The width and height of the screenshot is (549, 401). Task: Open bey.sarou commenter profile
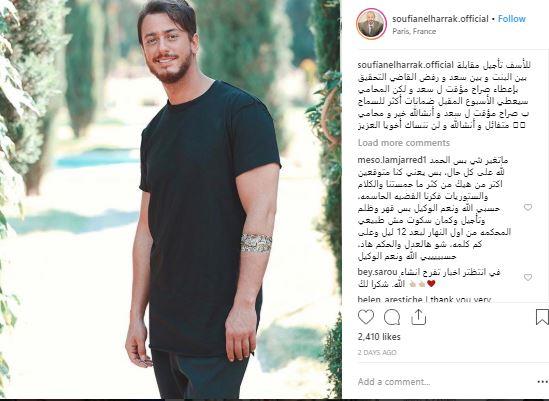(x=377, y=272)
